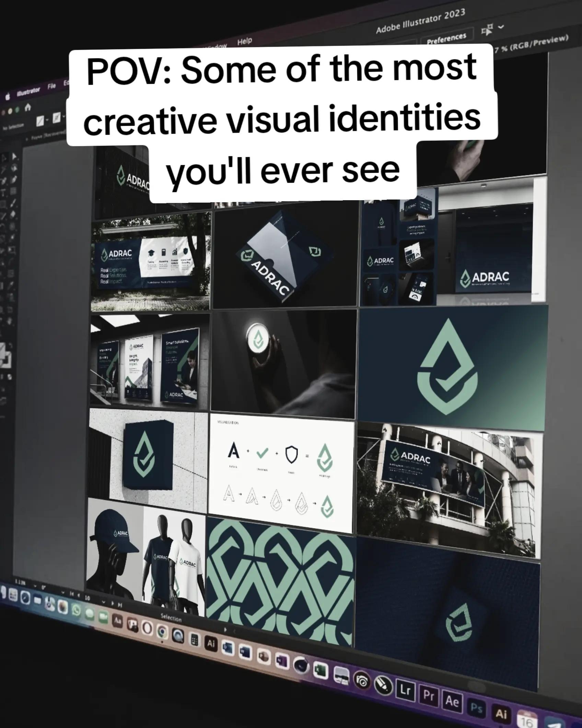Open the Dictionary app in the Dock

117,621
